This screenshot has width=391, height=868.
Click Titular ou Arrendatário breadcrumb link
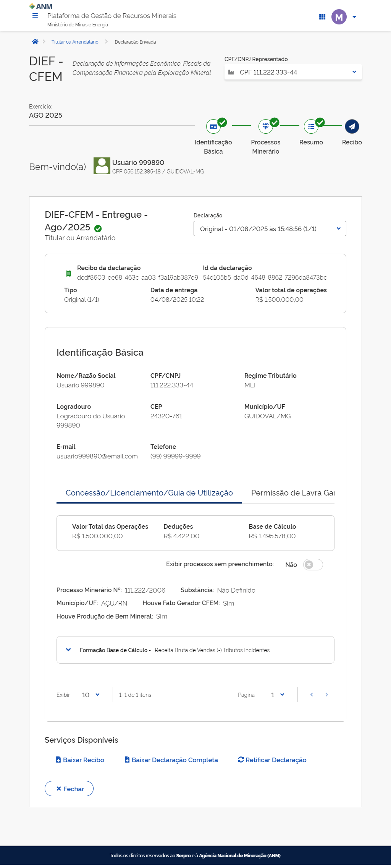pyautogui.click(x=75, y=42)
